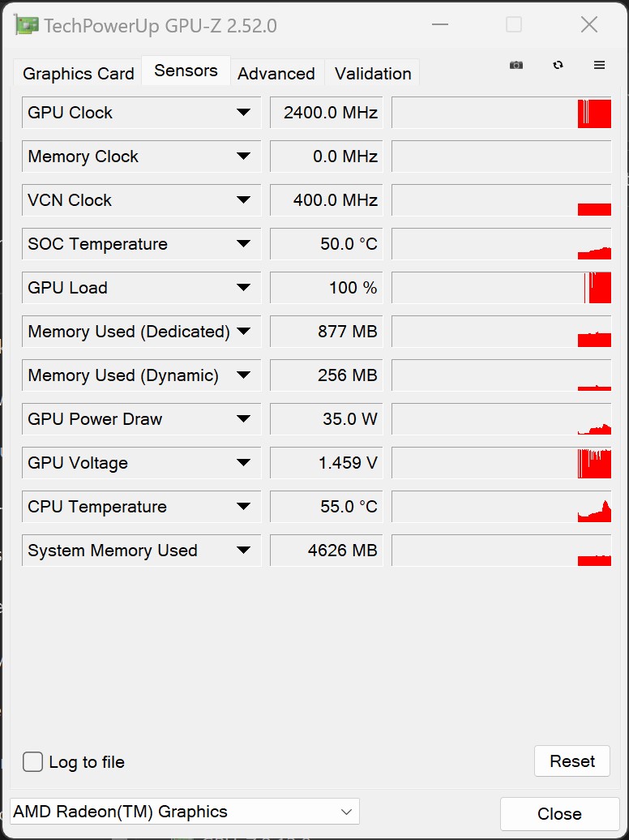
Task: Expand the GPU Power Draw dropdown
Action: [243, 419]
